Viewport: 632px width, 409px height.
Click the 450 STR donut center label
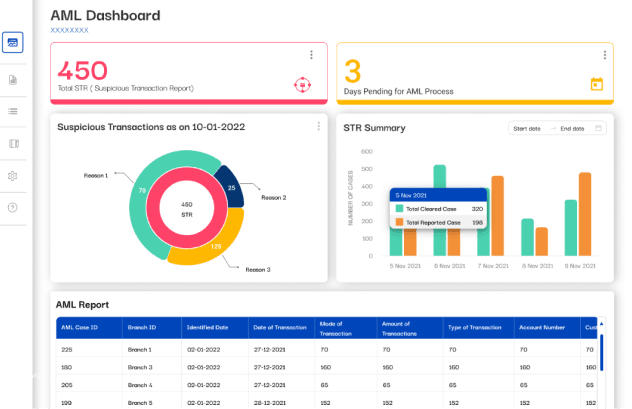(187, 210)
